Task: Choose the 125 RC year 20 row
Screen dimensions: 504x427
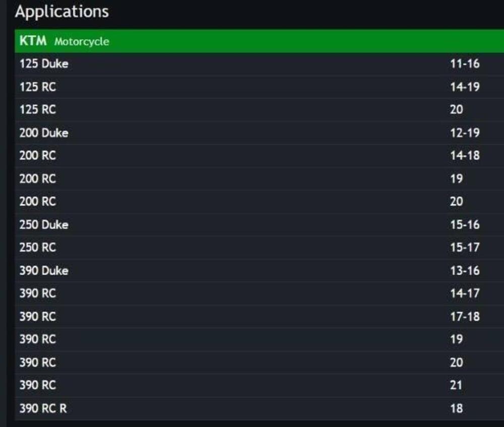Action: pos(38,110)
